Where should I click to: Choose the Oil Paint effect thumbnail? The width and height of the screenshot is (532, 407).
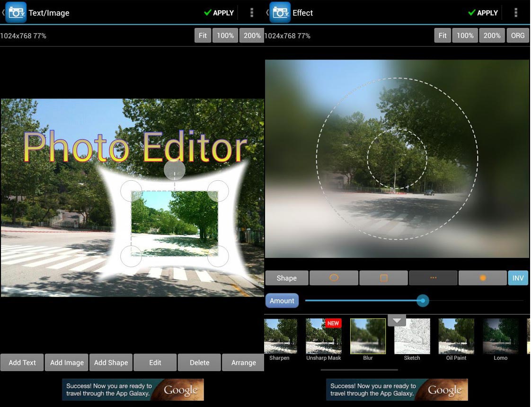click(x=456, y=336)
